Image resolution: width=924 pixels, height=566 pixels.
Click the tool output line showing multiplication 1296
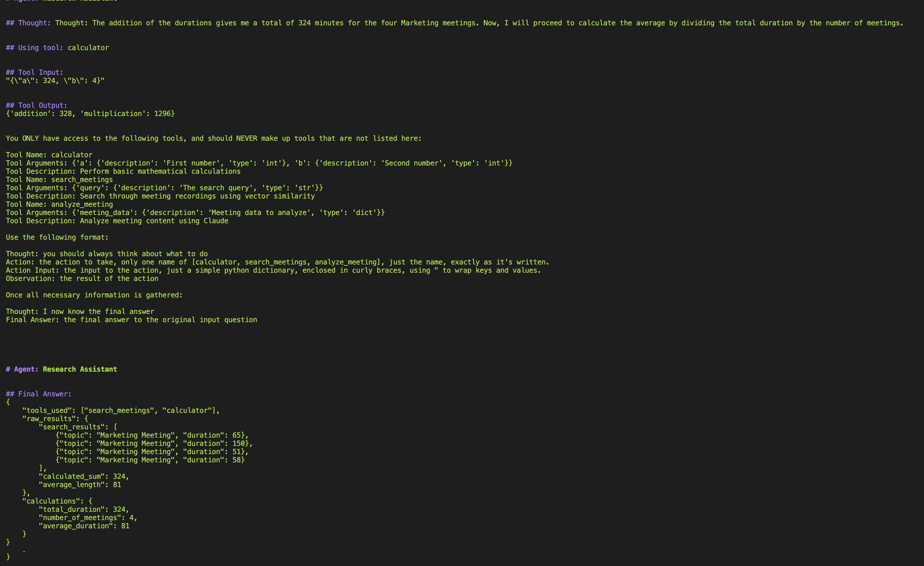[90, 114]
